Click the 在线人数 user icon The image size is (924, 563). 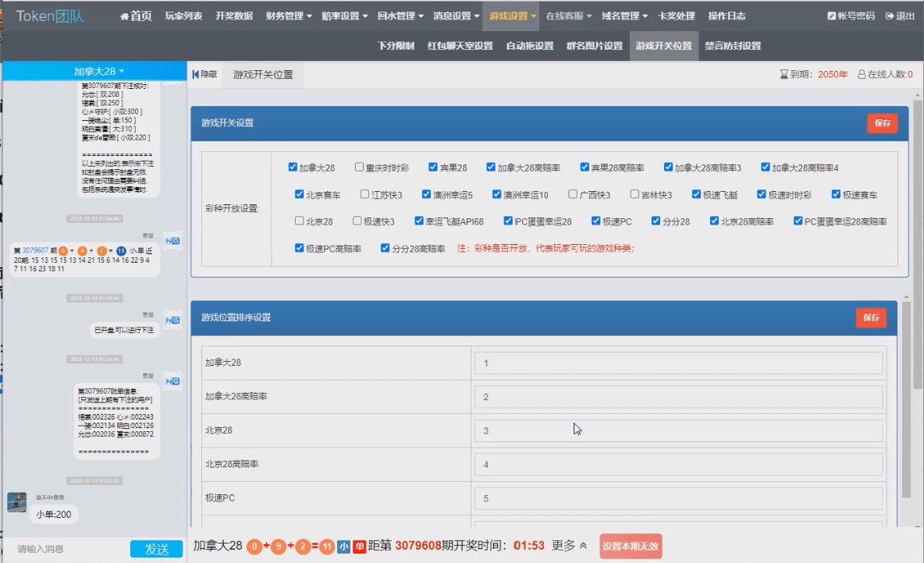pyautogui.click(x=862, y=75)
